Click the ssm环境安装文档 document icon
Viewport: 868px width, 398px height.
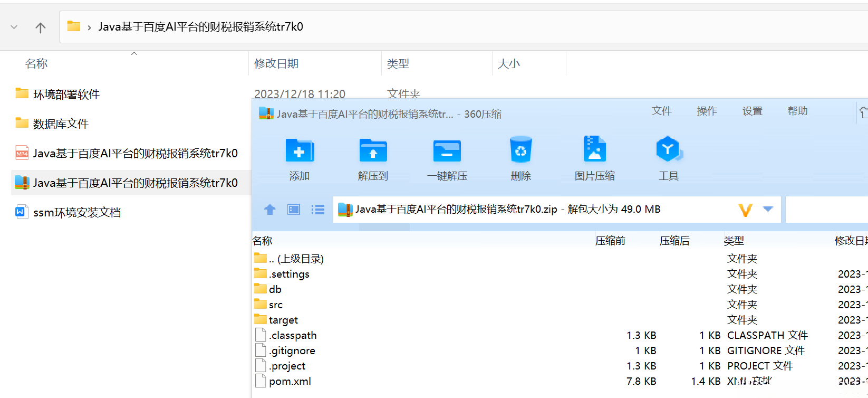click(22, 212)
